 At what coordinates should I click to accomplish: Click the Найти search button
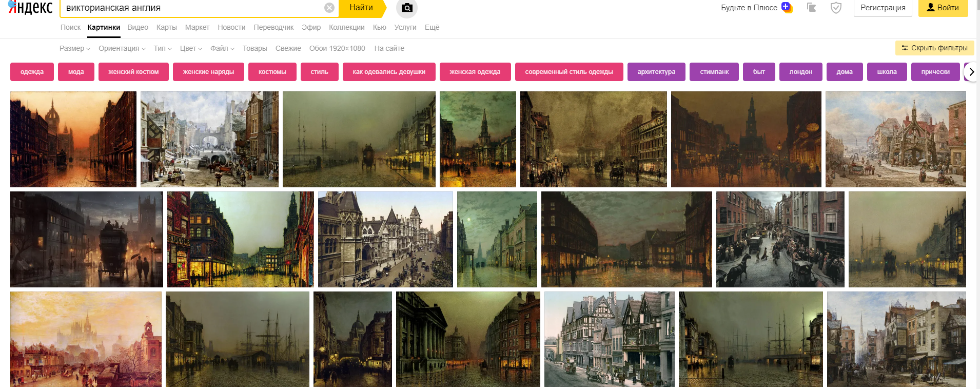(x=362, y=8)
